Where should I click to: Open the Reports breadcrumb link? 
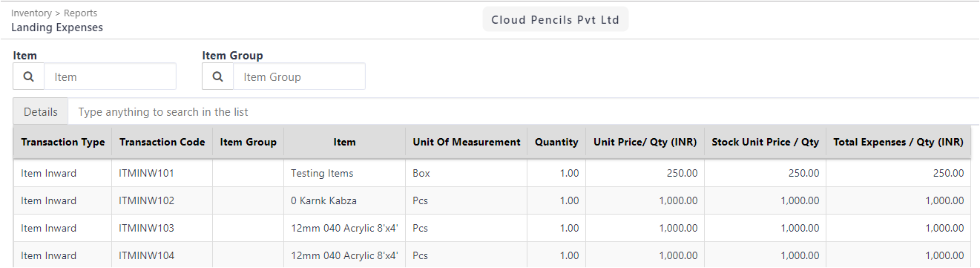[80, 13]
